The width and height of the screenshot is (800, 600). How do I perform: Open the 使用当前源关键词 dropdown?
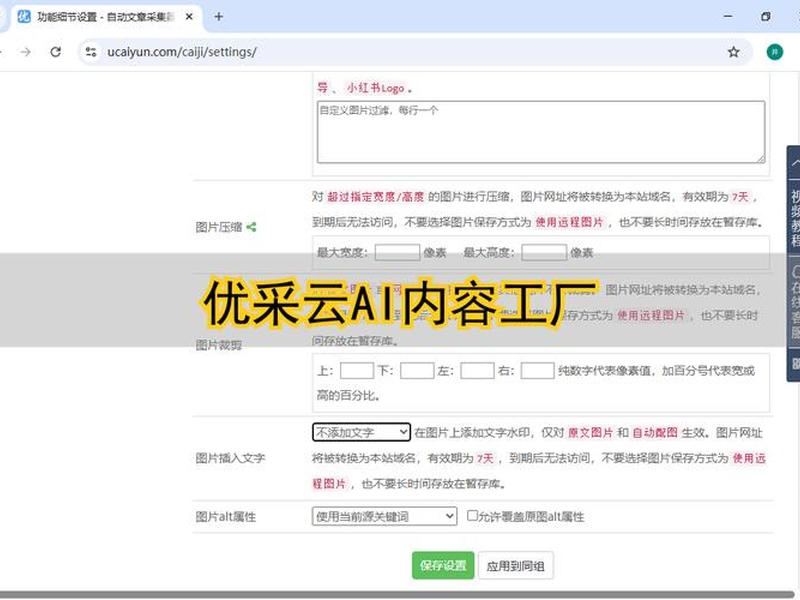click(x=384, y=516)
